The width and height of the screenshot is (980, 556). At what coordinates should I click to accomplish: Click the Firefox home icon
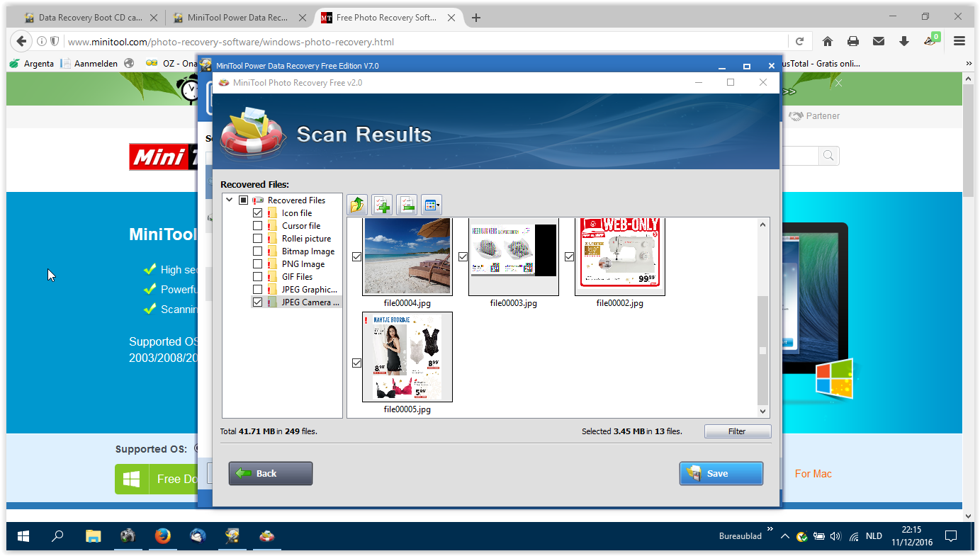[827, 41]
